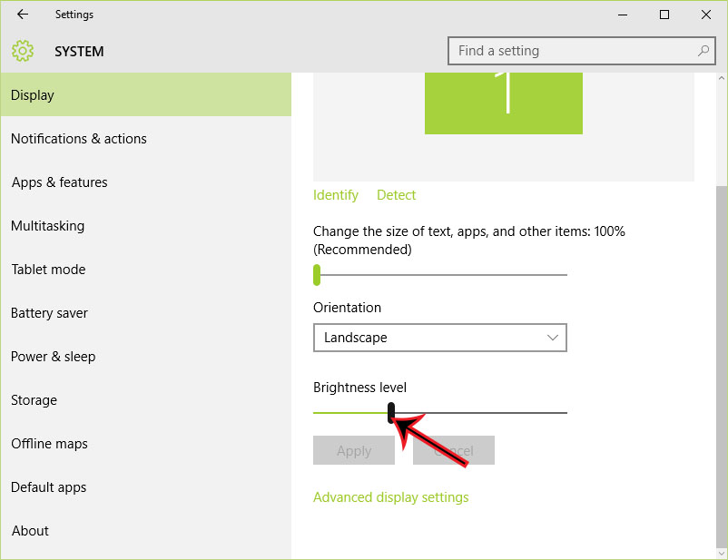Click the Brightness level slider handle
728x560 pixels.
point(391,410)
